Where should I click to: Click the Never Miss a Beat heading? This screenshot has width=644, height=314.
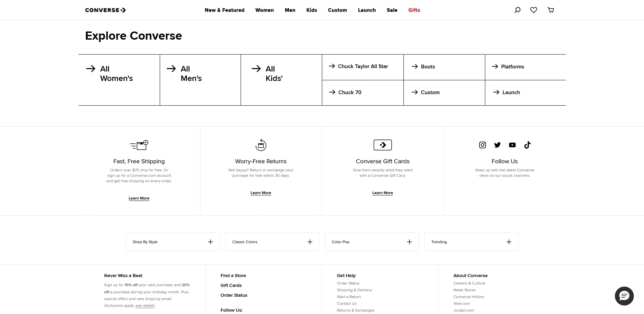tap(123, 276)
